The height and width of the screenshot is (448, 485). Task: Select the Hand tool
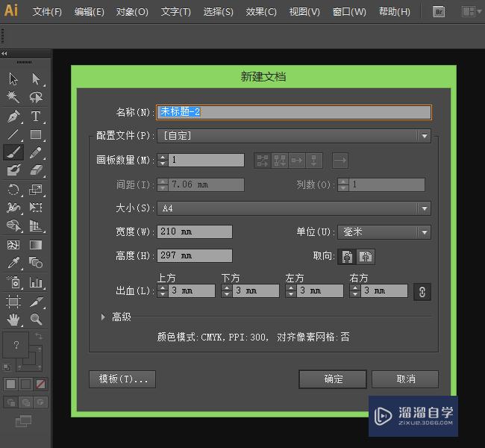click(13, 320)
